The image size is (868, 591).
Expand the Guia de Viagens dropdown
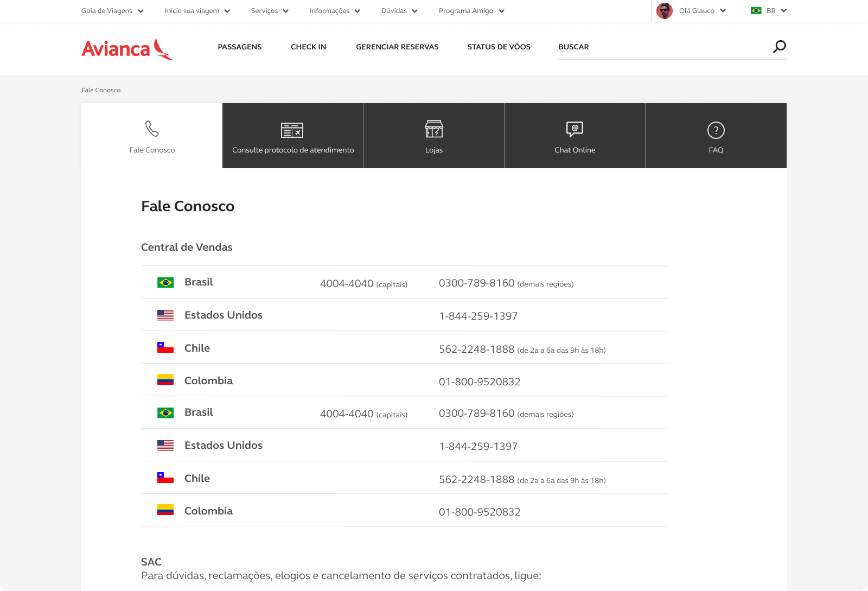113,11
